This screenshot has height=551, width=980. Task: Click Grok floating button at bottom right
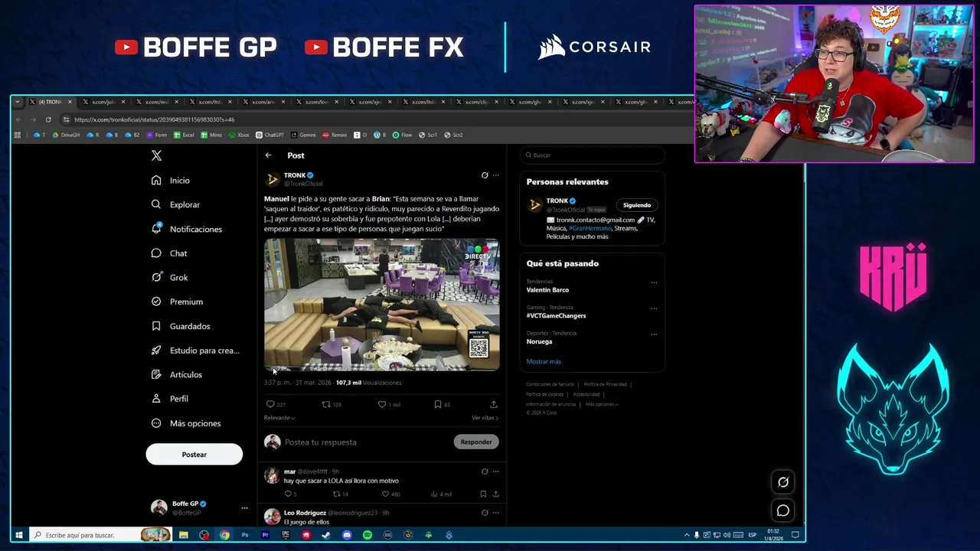[783, 482]
